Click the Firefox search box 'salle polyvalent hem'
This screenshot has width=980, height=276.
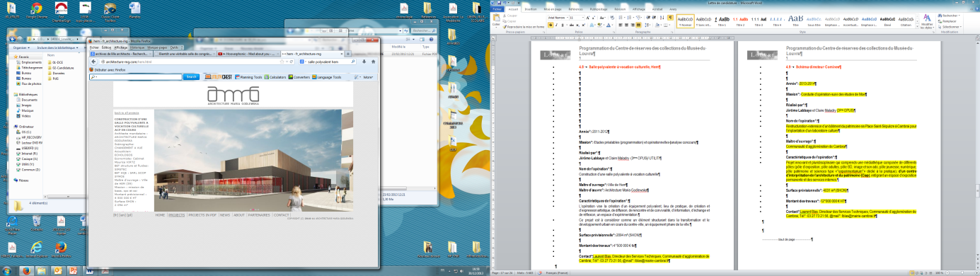[x=327, y=62]
